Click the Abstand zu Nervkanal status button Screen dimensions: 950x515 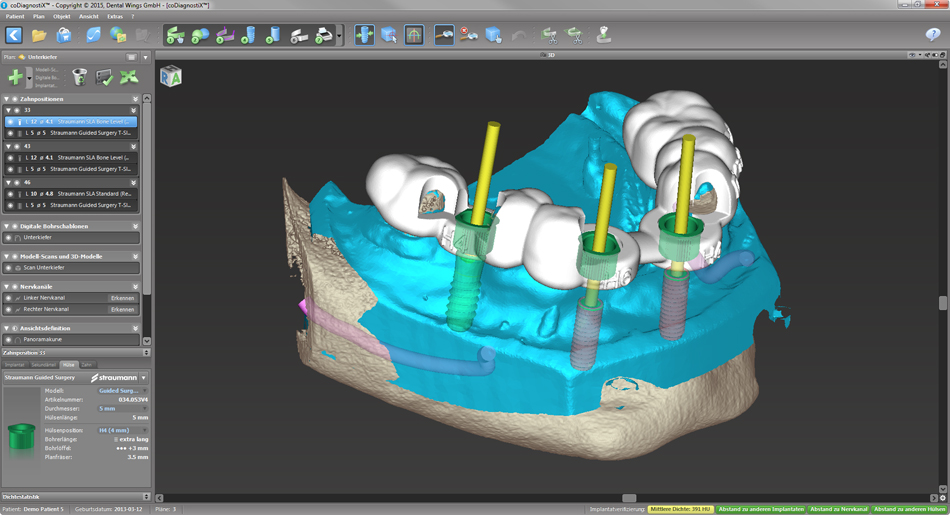pyautogui.click(x=838, y=509)
